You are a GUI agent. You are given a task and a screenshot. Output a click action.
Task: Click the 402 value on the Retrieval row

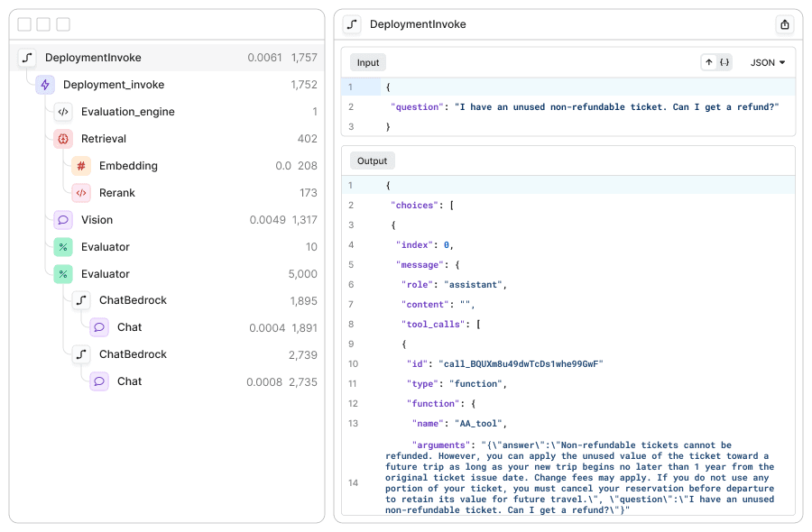[308, 139]
